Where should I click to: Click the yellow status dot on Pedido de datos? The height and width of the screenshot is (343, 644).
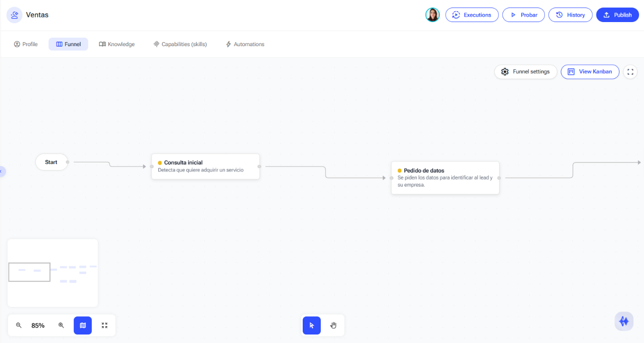(x=399, y=171)
